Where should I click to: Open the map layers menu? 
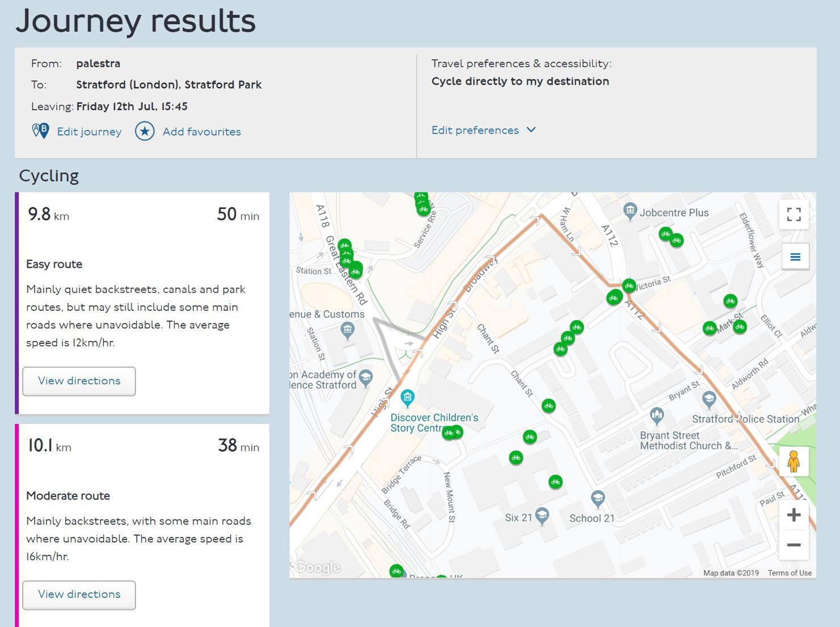coord(795,256)
